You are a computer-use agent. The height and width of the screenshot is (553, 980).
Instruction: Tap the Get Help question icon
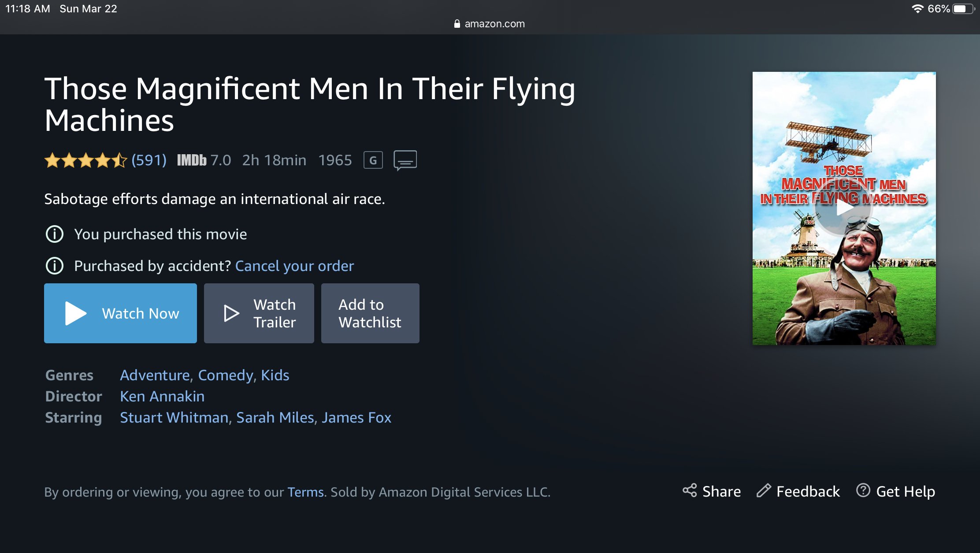pos(863,490)
